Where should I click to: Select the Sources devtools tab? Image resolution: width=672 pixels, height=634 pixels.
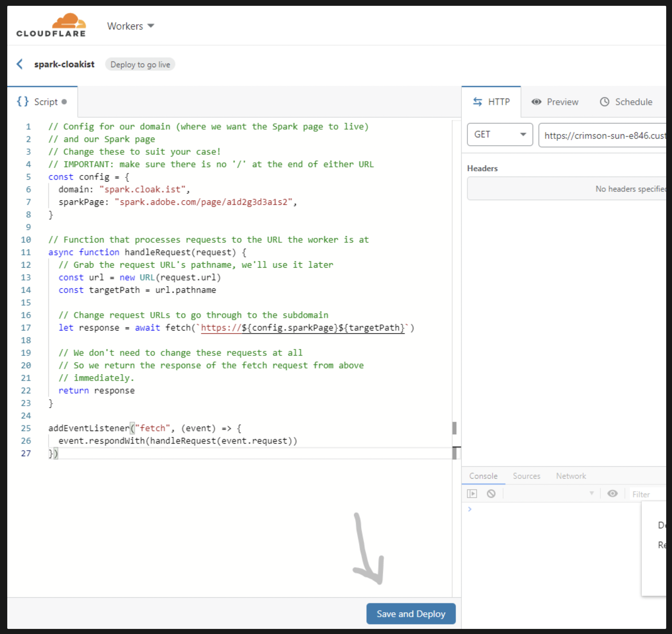tap(526, 476)
